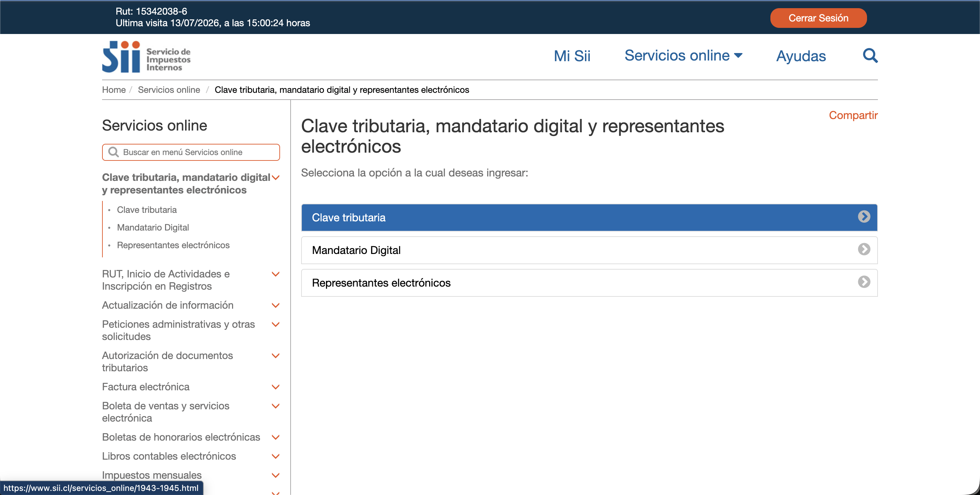Open Representantes electrónicos sidebar subitem

pyautogui.click(x=173, y=245)
